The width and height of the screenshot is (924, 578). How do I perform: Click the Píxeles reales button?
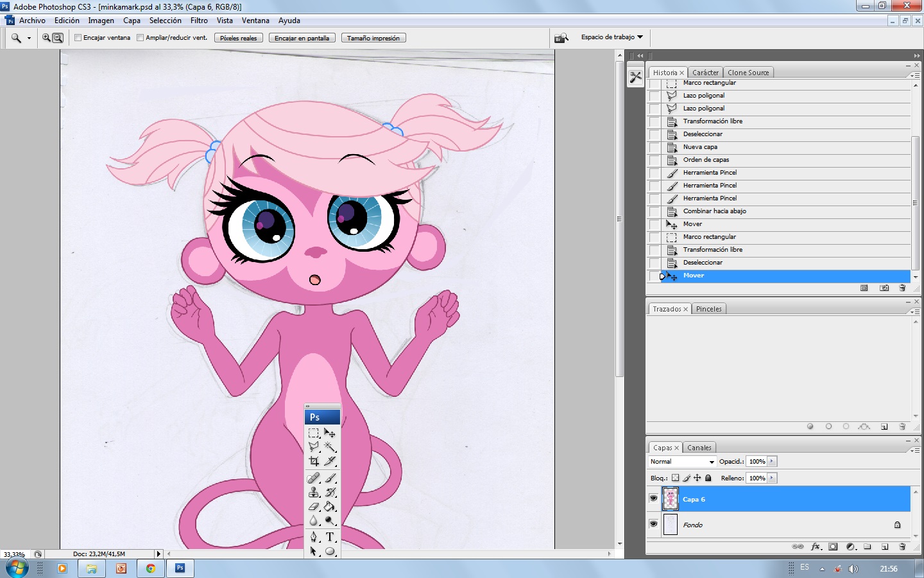(x=238, y=38)
